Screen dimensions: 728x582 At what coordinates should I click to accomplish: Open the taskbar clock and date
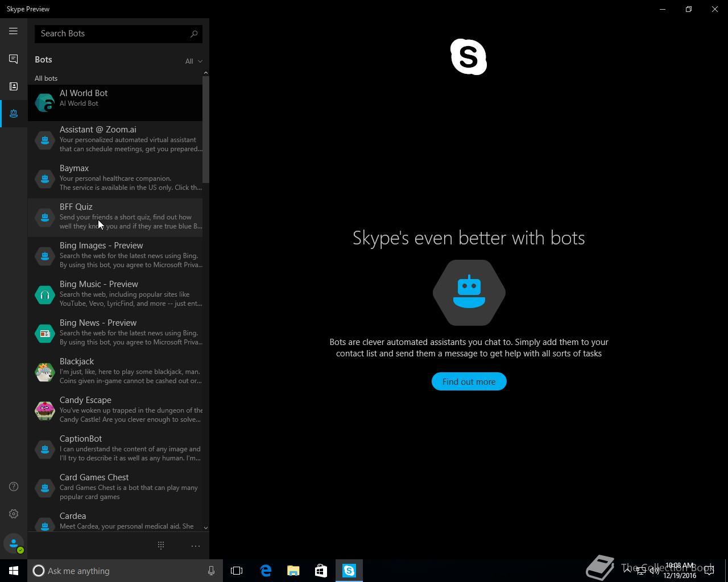pyautogui.click(x=680, y=571)
